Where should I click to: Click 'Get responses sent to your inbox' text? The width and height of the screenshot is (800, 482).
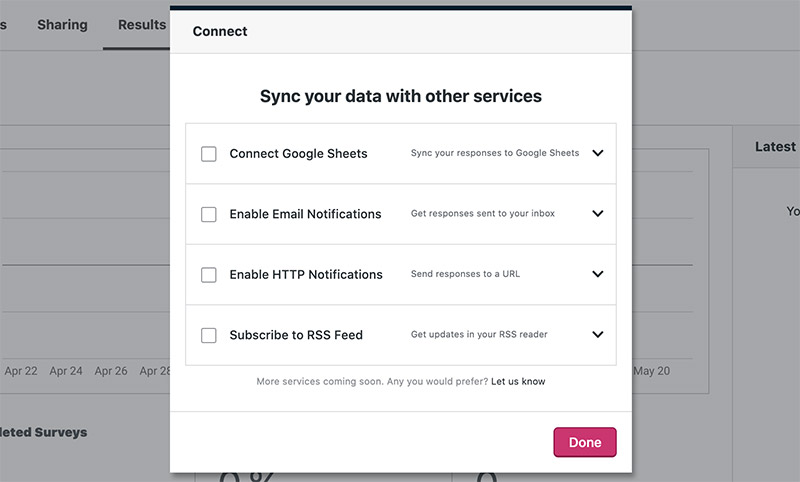tap(483, 214)
